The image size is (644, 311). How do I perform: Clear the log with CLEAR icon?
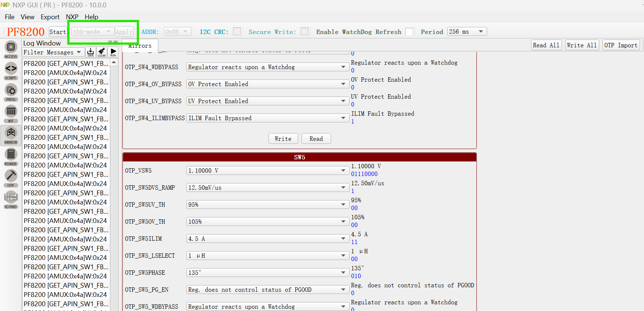click(x=102, y=52)
